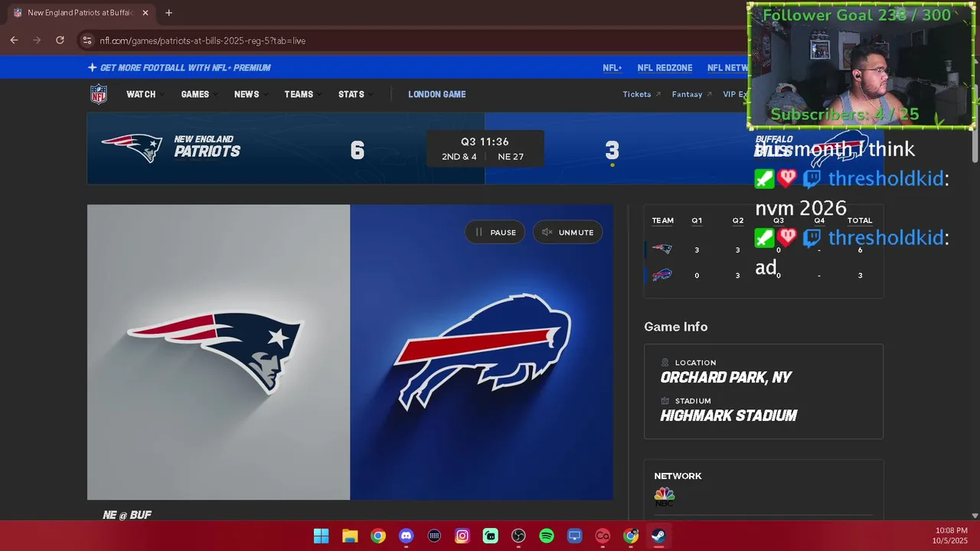Click Orchard Park, NY location text
The image size is (980, 551).
(726, 377)
